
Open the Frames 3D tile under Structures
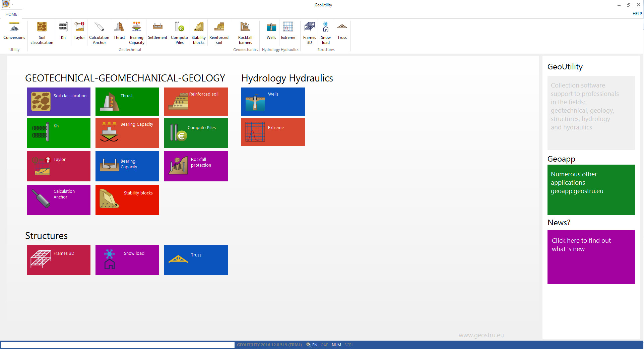(59, 260)
